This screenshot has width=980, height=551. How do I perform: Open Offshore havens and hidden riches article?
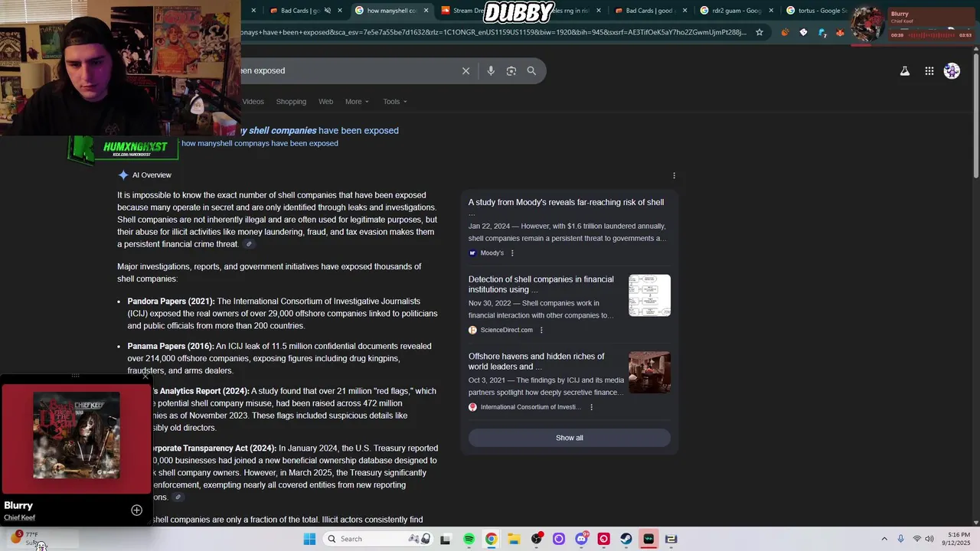536,361
